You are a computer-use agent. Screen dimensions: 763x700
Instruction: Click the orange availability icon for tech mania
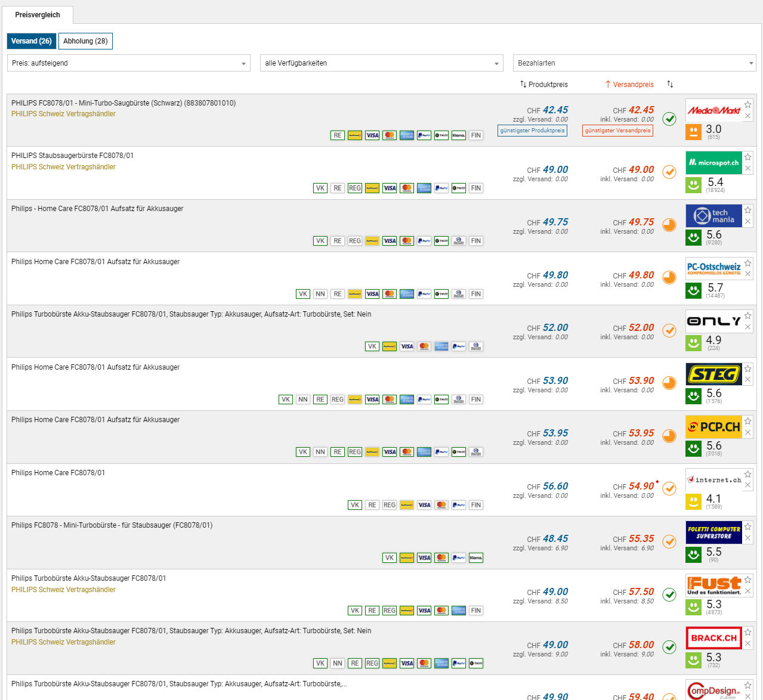click(670, 225)
